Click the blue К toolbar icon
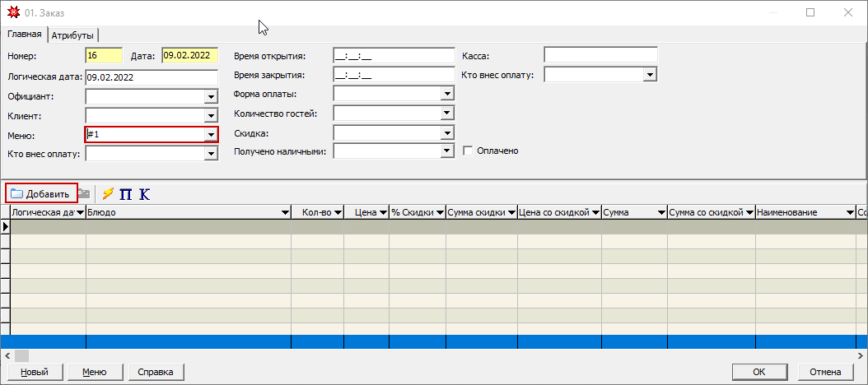The width and height of the screenshot is (868, 385). (145, 194)
